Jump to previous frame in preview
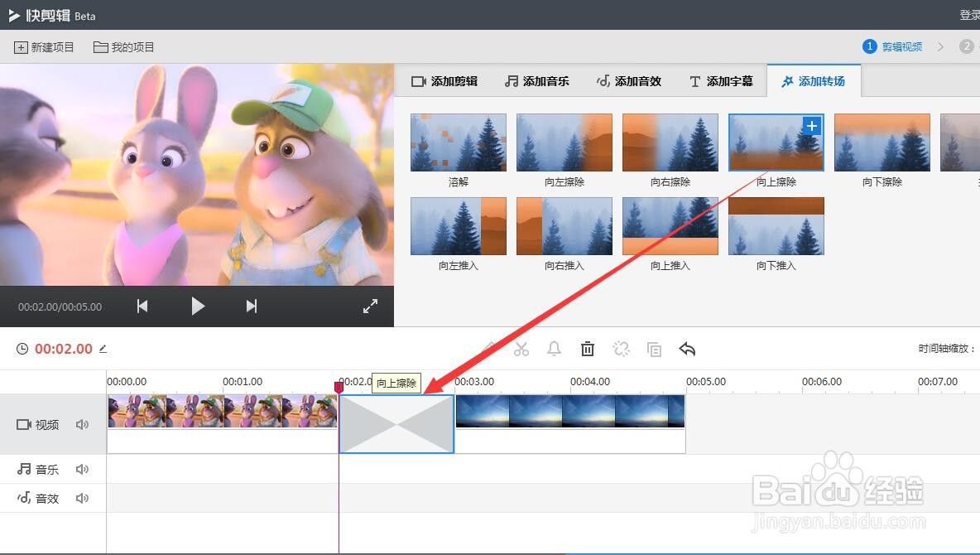The height and width of the screenshot is (555, 980). [x=142, y=306]
